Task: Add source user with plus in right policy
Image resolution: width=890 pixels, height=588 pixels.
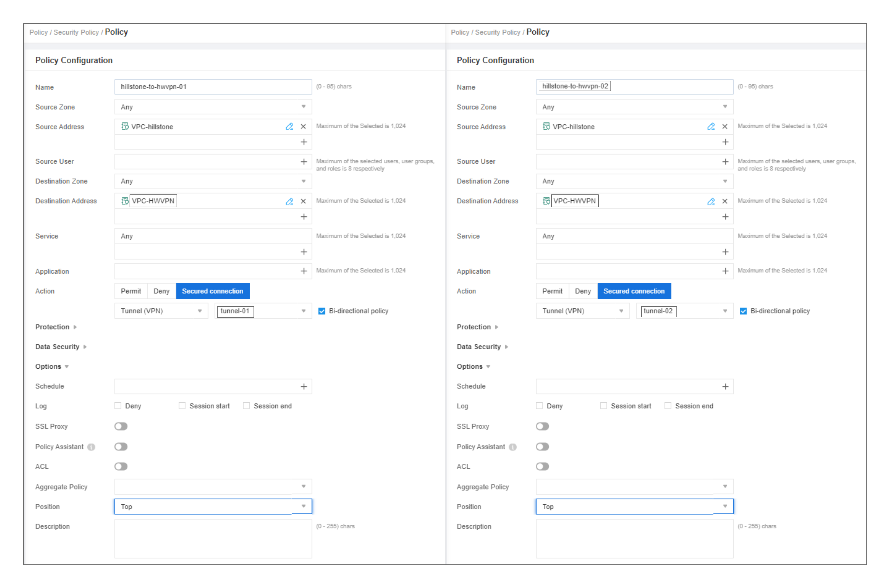Action: (725, 162)
